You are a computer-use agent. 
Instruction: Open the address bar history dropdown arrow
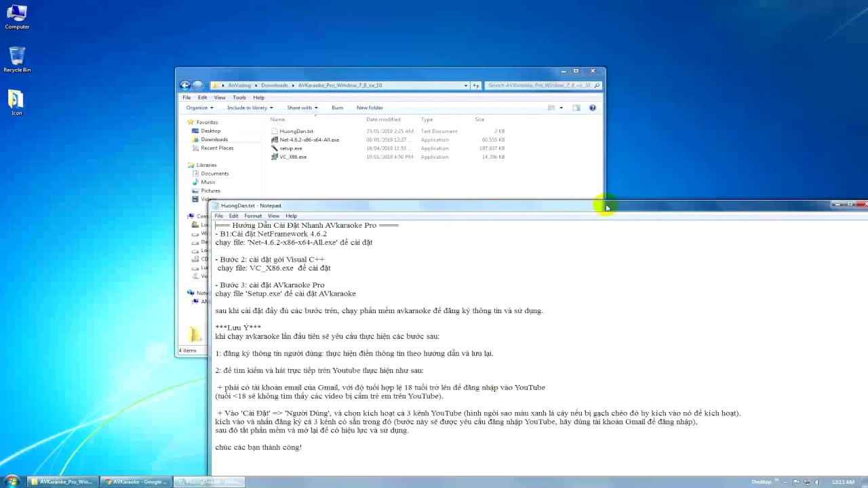click(x=466, y=85)
